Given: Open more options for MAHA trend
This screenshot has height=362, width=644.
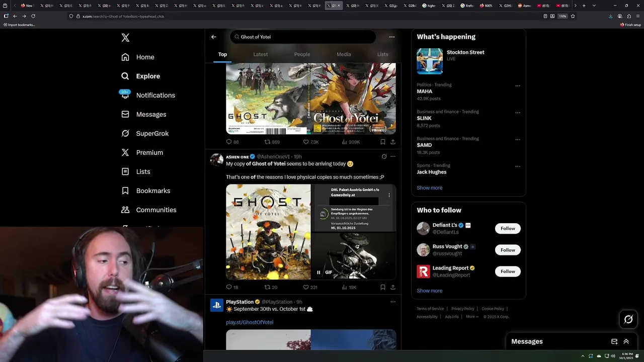Looking at the screenshot, I should coord(518,86).
